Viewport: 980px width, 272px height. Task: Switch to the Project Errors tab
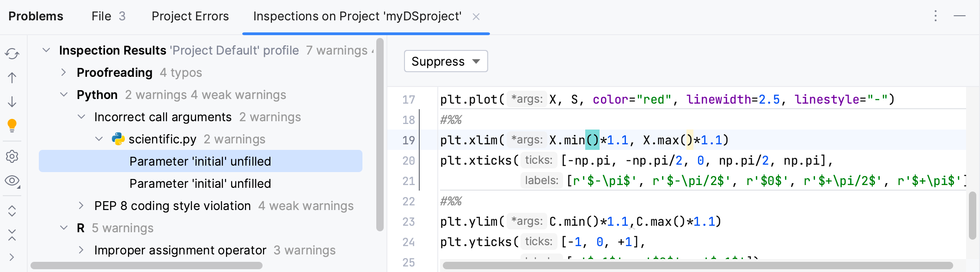click(x=190, y=16)
